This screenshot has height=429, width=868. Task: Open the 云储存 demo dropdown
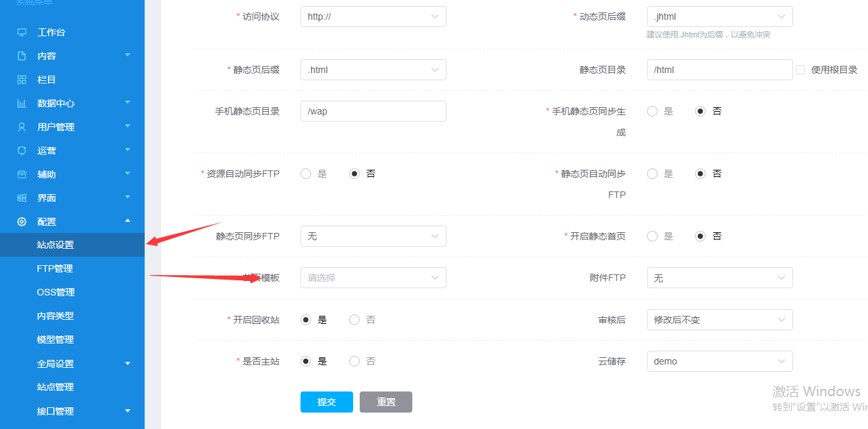tap(719, 361)
